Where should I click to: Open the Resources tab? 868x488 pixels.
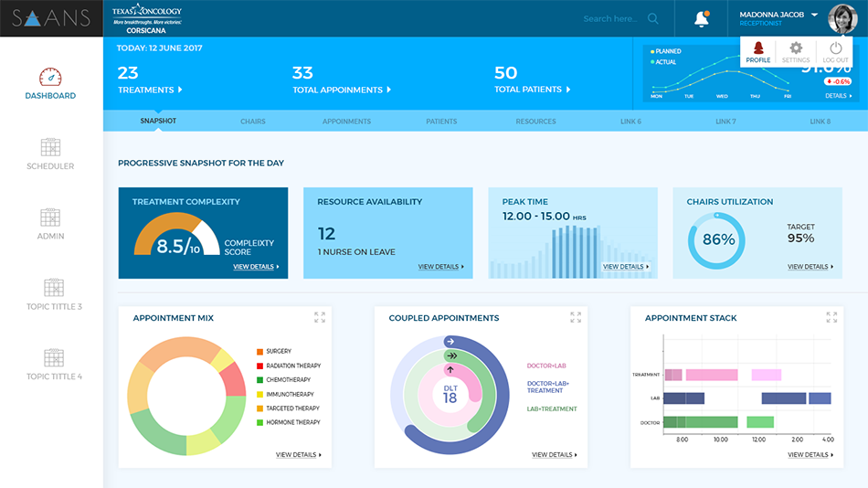pos(535,121)
